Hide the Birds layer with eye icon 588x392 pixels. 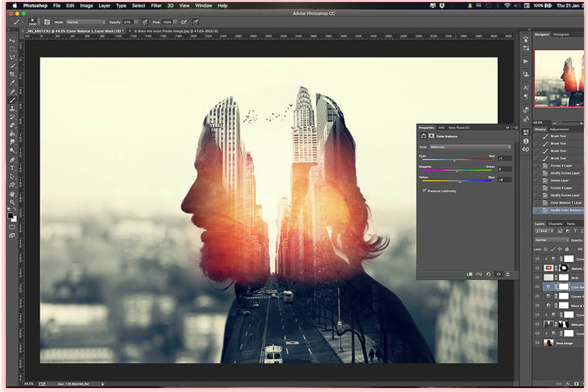(537, 277)
